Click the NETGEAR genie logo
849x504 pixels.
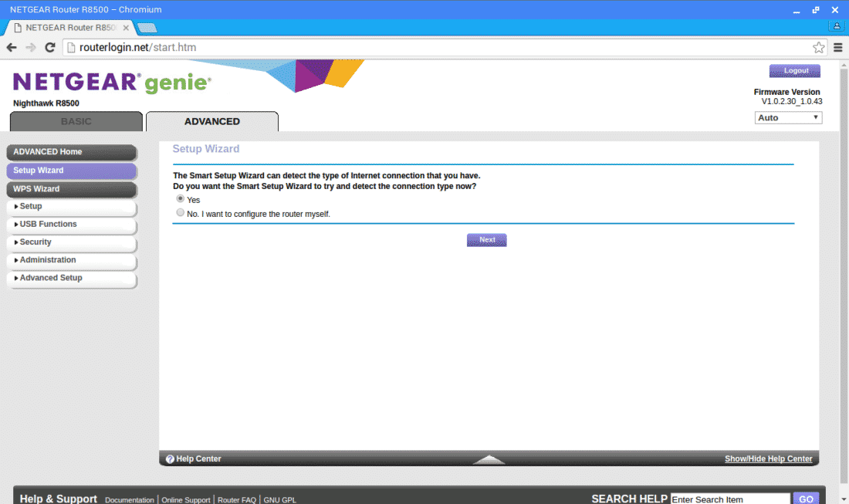click(x=112, y=83)
